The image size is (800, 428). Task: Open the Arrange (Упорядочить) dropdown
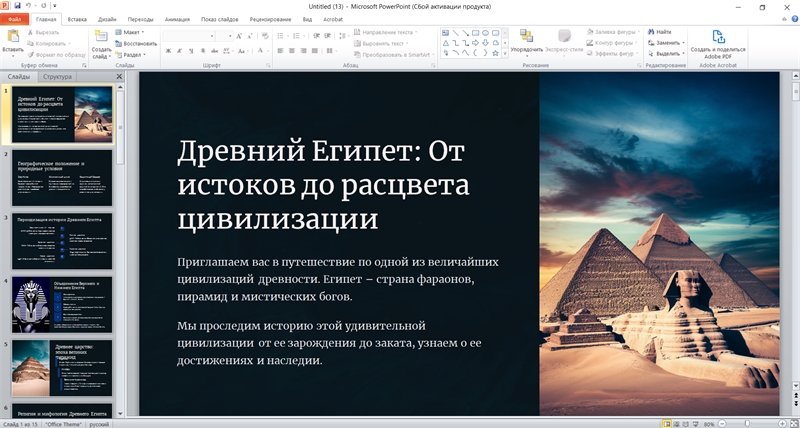(527, 41)
